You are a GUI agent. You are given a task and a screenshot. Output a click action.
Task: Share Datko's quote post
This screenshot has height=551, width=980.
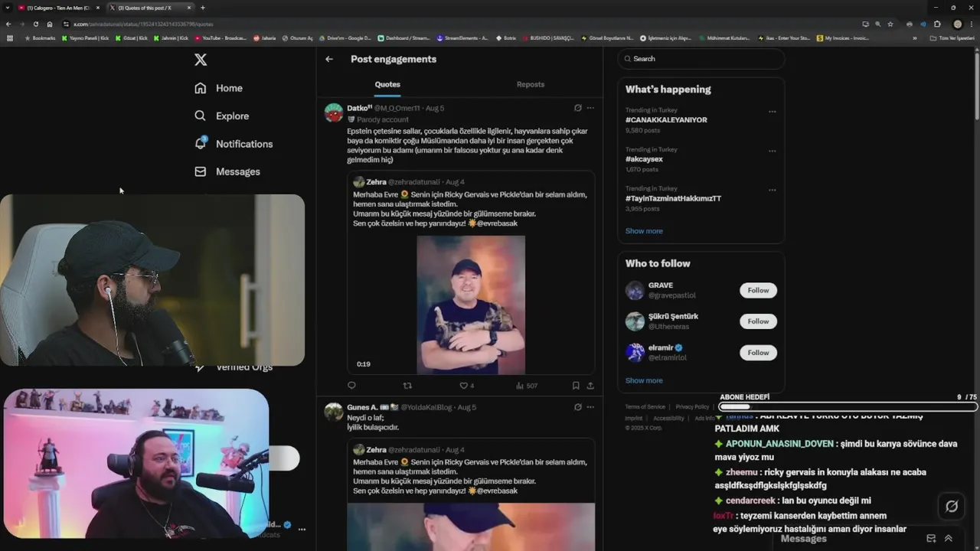(590, 386)
